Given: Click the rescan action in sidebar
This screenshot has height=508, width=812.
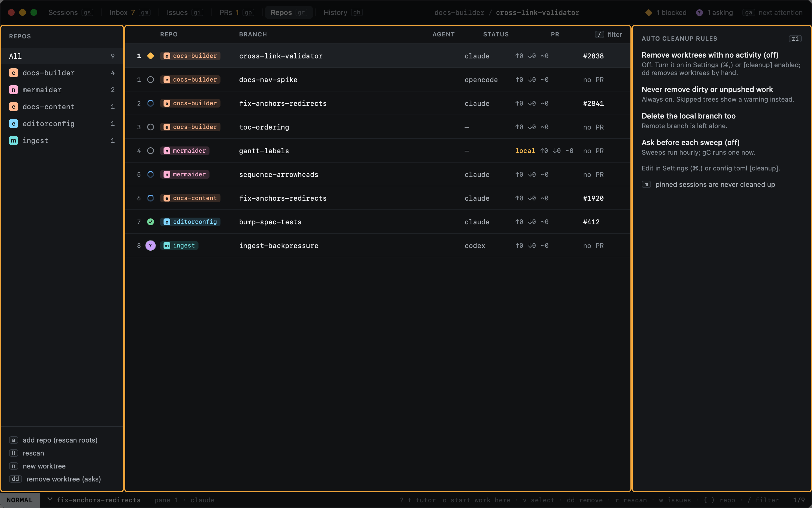Looking at the screenshot, I should coord(27,453).
